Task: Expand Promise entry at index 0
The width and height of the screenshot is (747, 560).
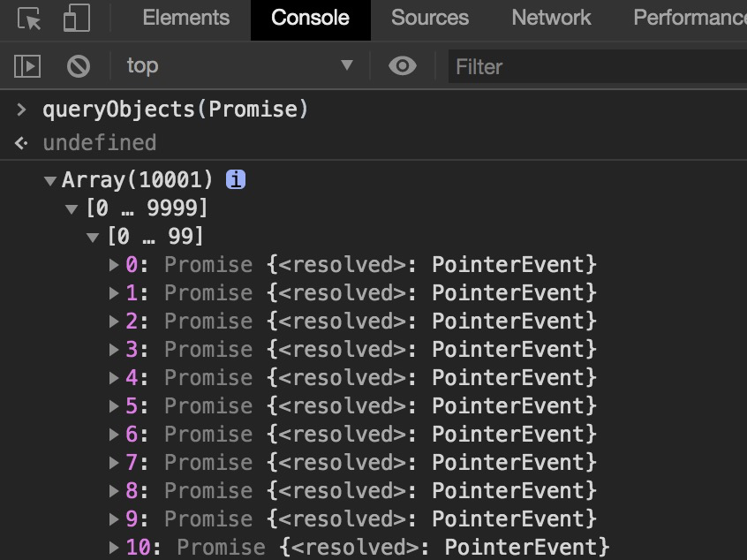Action: click(114, 264)
